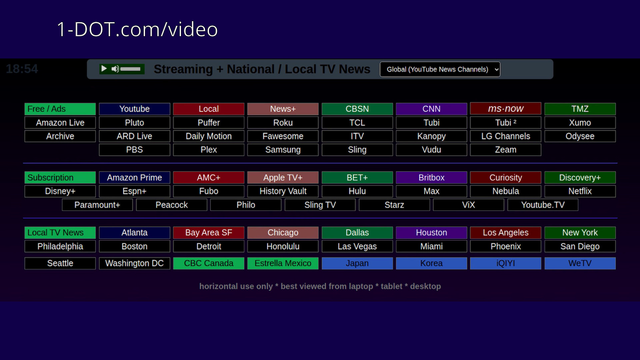The image size is (640, 360).
Task: Mute audio with the speaker icon
Action: pos(115,69)
